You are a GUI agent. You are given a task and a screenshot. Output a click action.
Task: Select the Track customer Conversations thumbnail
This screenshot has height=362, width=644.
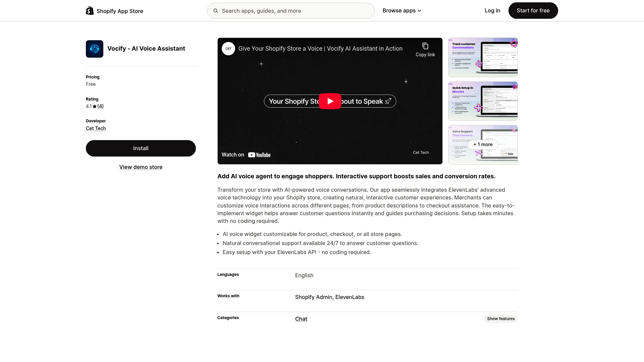[x=483, y=57]
